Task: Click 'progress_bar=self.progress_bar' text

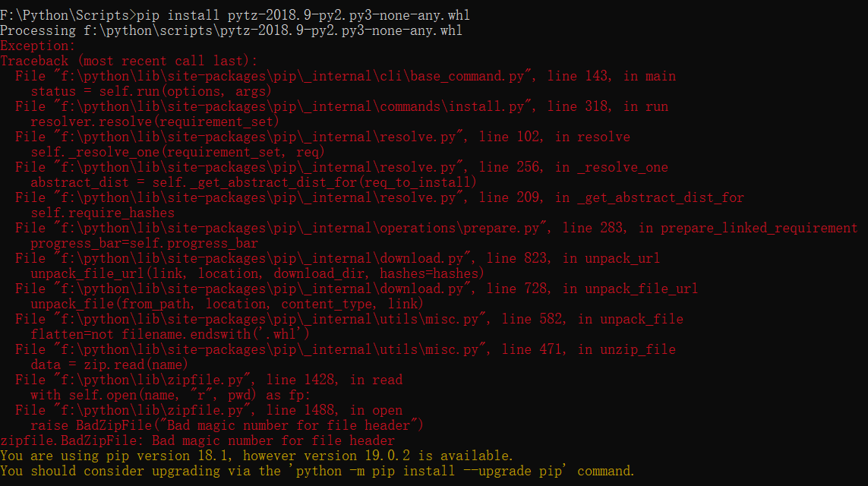Action: tap(144, 244)
